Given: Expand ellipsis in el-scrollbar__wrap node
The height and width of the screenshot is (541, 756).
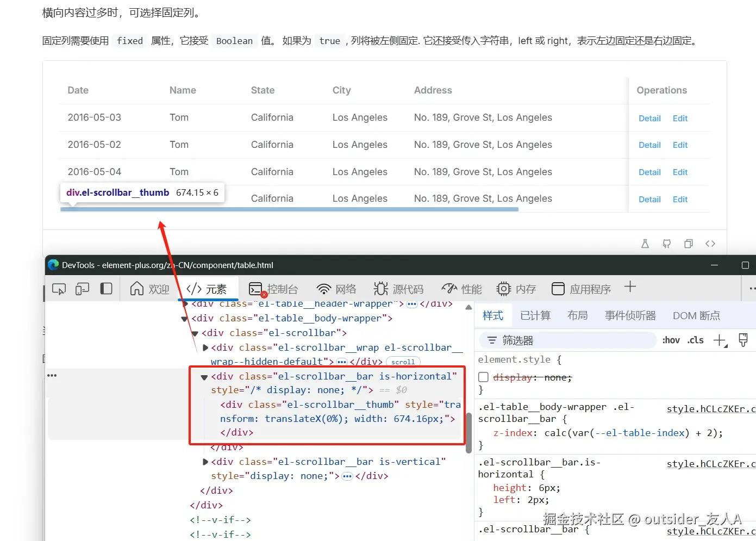Looking at the screenshot, I should coord(342,362).
